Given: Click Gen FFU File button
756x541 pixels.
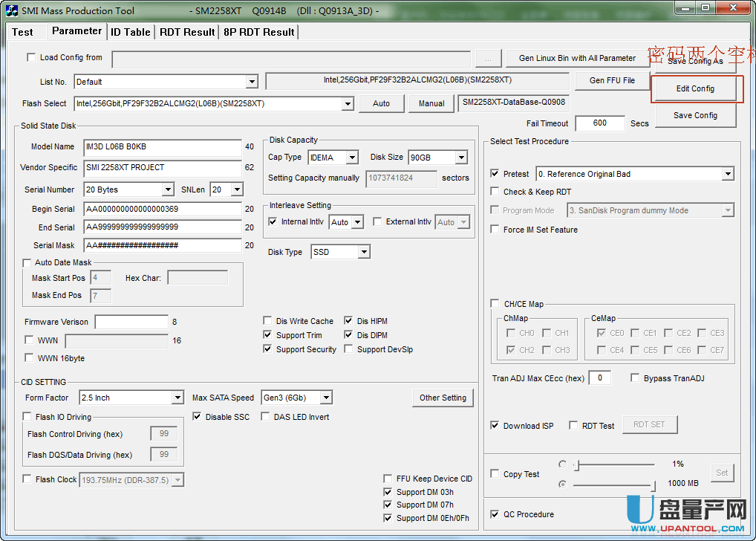Looking at the screenshot, I should (x=612, y=80).
